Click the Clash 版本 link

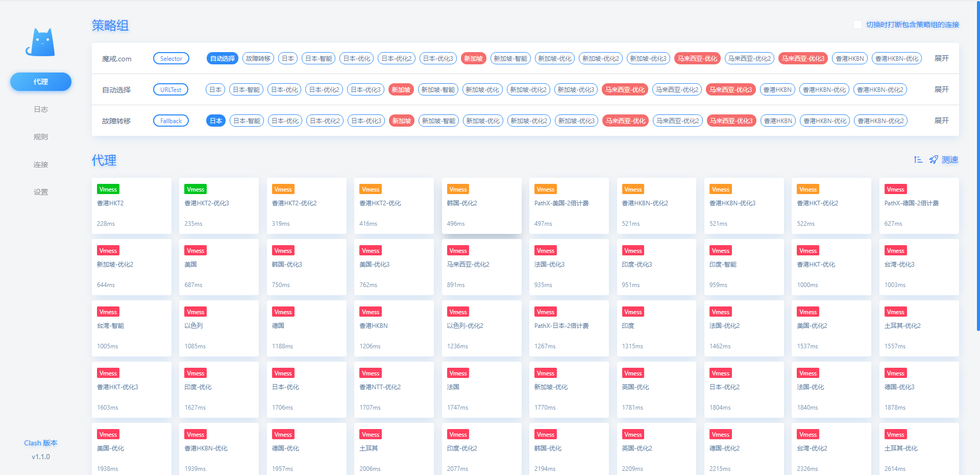click(41, 443)
